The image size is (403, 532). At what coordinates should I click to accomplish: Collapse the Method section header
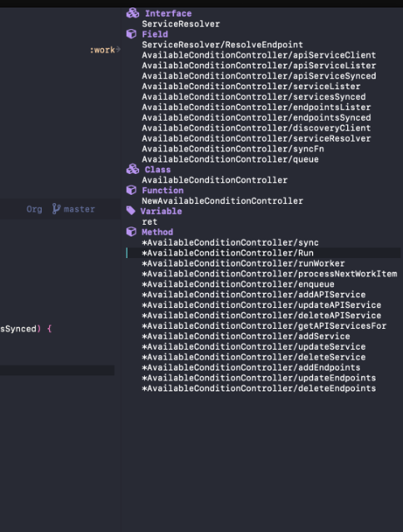click(x=157, y=232)
